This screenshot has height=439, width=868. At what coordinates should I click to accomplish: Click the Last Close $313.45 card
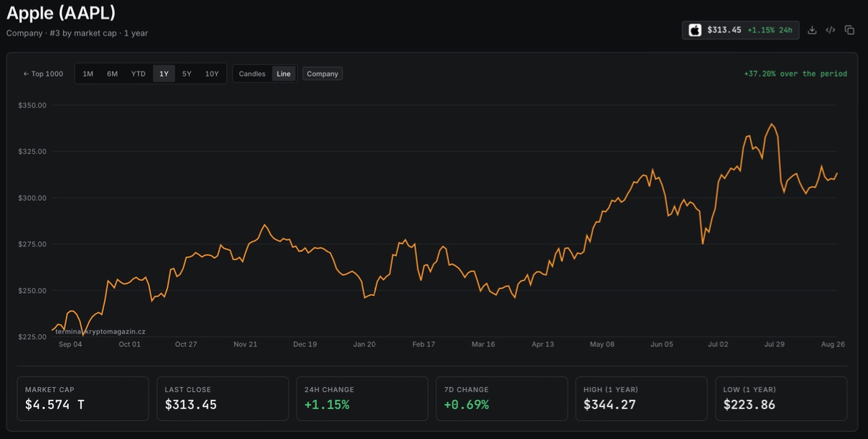[x=223, y=398]
